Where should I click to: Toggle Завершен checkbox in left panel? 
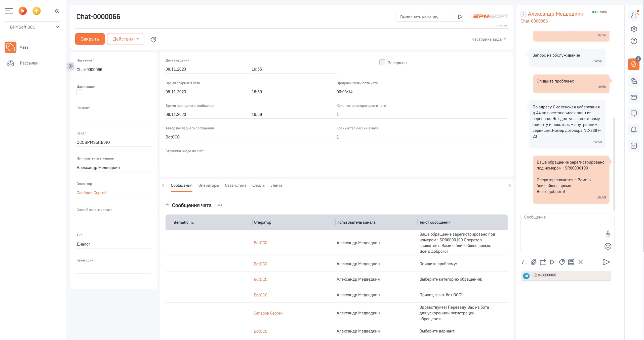tap(79, 92)
